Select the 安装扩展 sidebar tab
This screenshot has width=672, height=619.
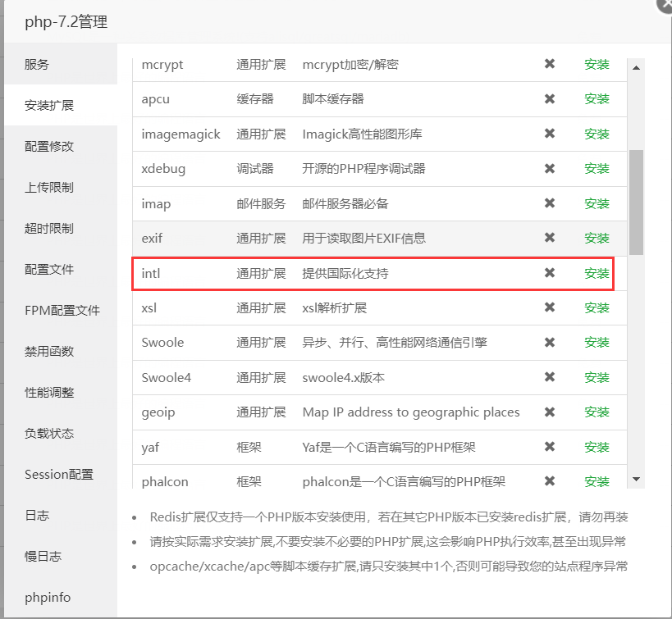(61, 105)
